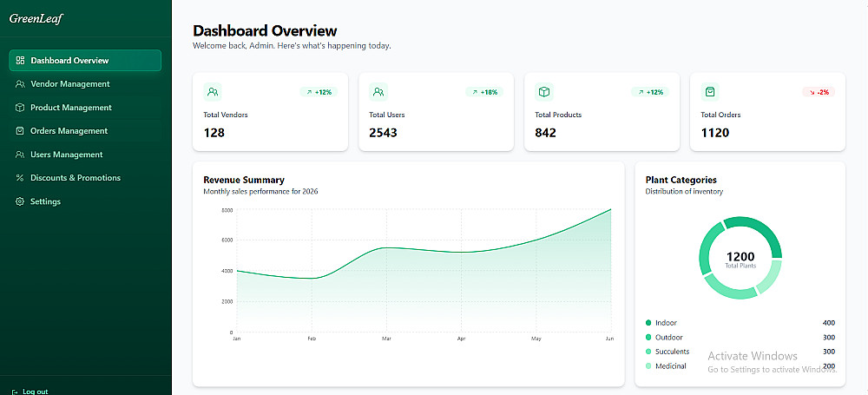Click the revenue line peak at Jun

610,209
